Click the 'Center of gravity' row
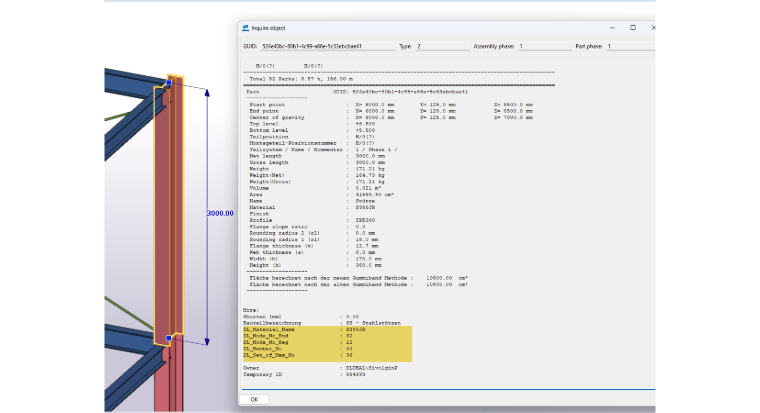The width and height of the screenshot is (760, 413). [x=391, y=117]
